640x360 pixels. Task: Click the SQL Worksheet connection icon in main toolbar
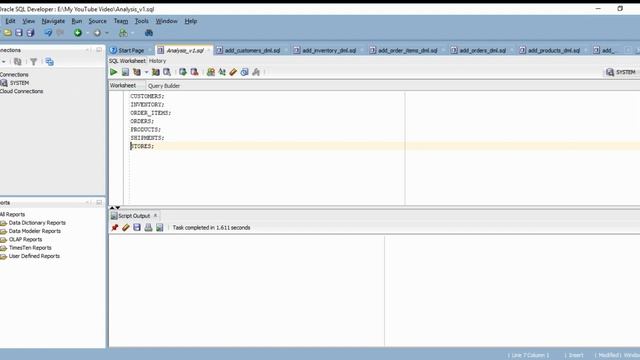[x=123, y=33]
